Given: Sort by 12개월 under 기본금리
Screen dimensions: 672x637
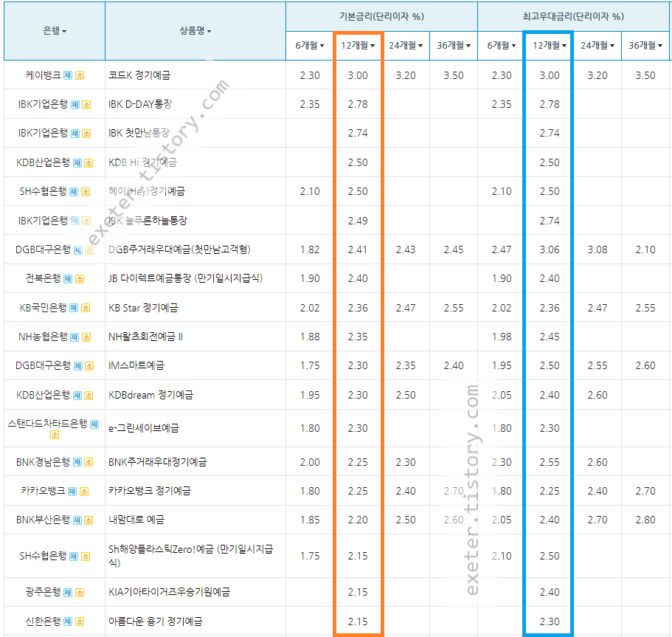Looking at the screenshot, I should click(358, 46).
